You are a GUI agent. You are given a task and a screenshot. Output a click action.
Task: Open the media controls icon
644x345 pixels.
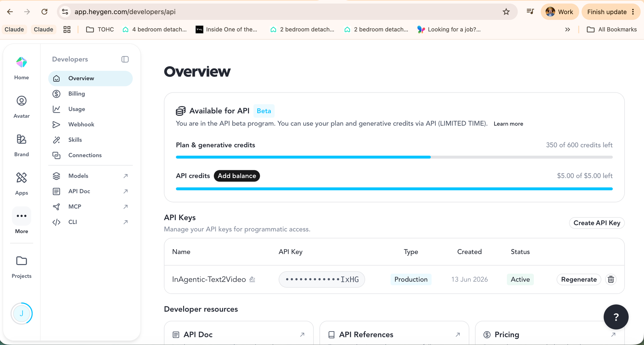click(x=530, y=12)
